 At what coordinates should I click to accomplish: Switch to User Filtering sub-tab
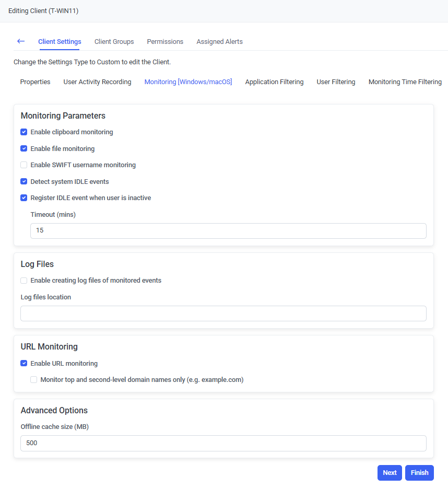[x=336, y=82]
